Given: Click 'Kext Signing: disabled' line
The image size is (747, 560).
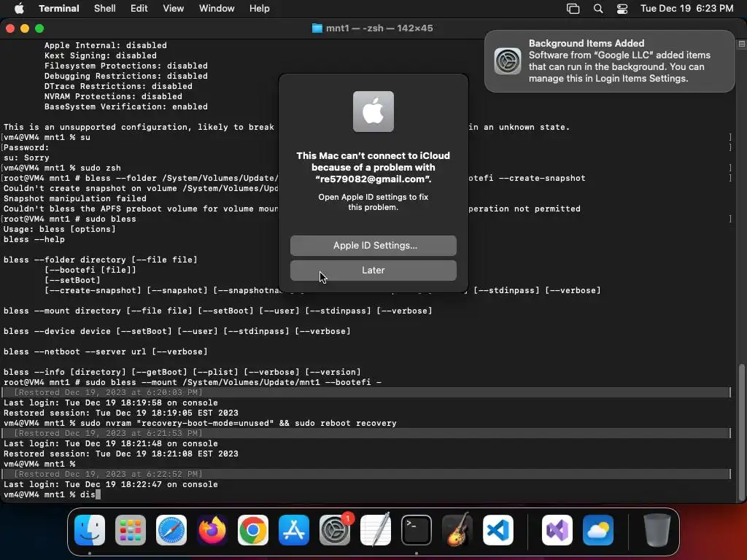Looking at the screenshot, I should [x=101, y=55].
